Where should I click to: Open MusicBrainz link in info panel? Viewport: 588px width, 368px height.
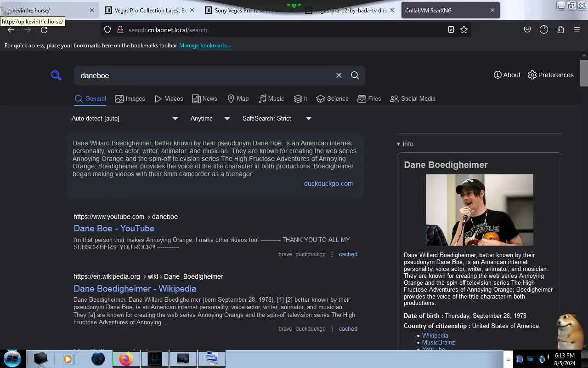click(439, 342)
